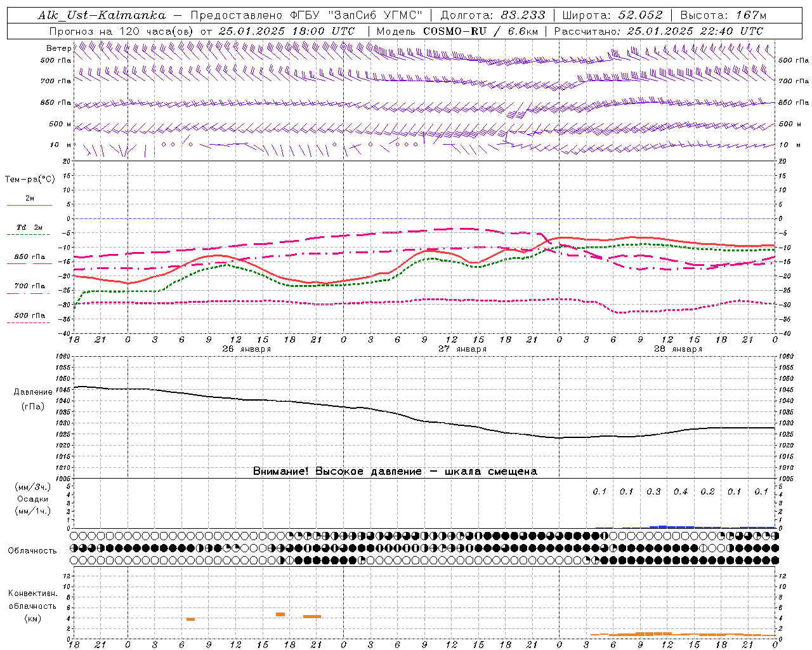Click the orange convective bar near 21h on 26 January
The height and width of the screenshot is (650, 812).
(x=312, y=616)
